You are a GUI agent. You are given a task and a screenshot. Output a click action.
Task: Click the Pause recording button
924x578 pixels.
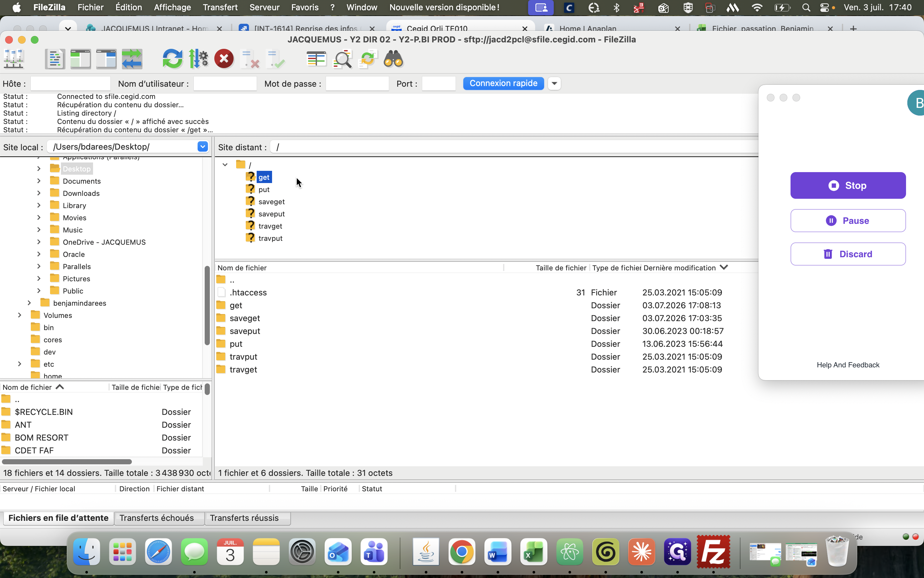[848, 221]
